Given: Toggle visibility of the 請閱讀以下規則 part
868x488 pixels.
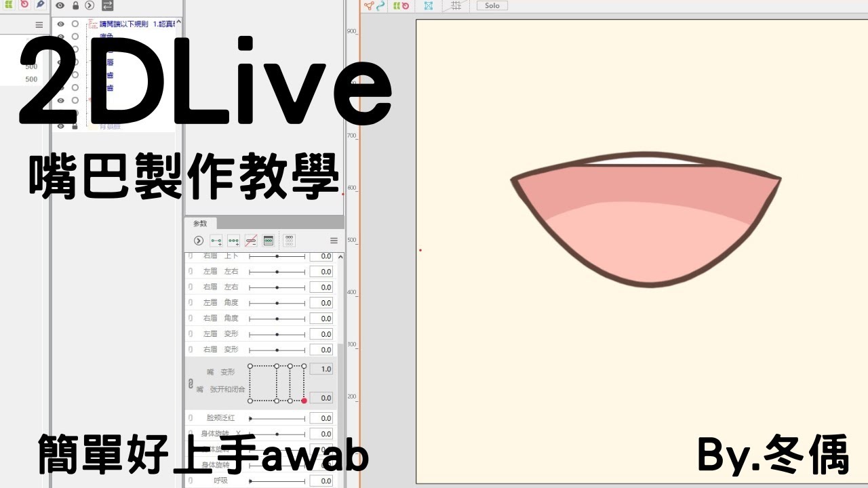Looking at the screenshot, I should tap(60, 24).
